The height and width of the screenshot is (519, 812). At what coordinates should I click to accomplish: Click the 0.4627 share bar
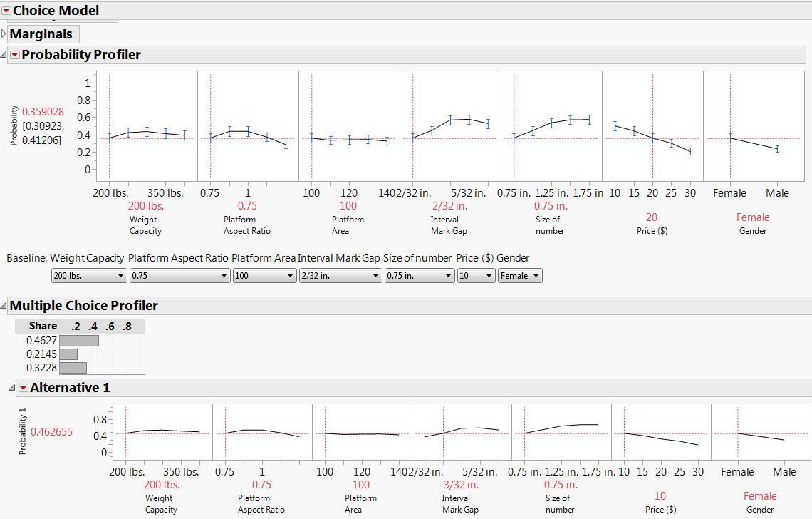coord(79,341)
